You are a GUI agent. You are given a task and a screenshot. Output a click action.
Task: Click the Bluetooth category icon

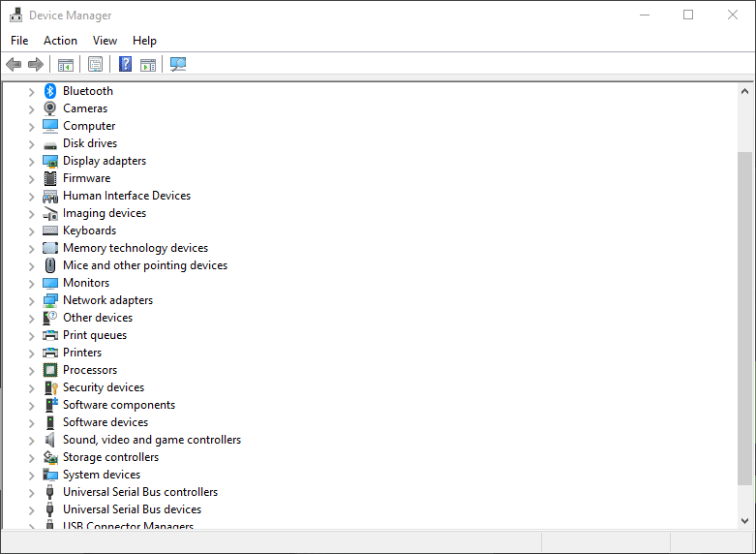click(x=50, y=91)
